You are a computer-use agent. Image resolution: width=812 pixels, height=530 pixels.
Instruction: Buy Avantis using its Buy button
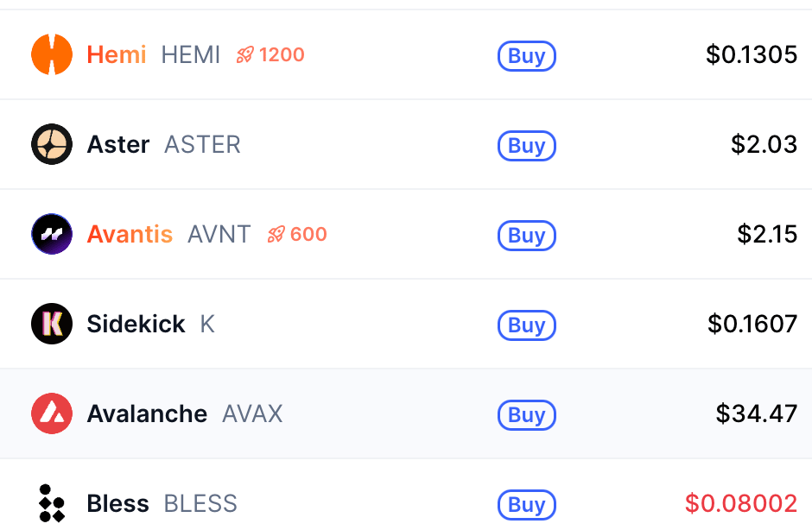[526, 235]
